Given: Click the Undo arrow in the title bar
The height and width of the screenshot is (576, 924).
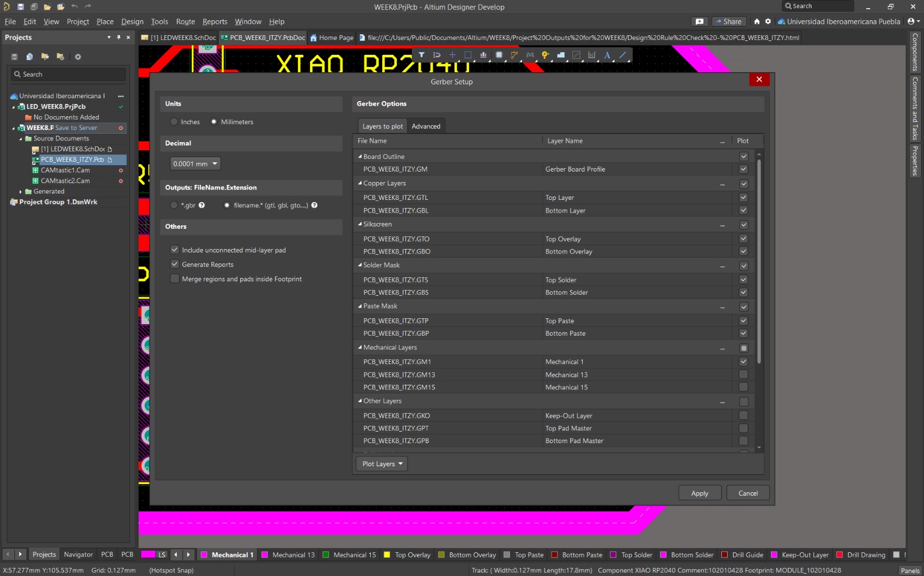Looking at the screenshot, I should pos(74,7).
